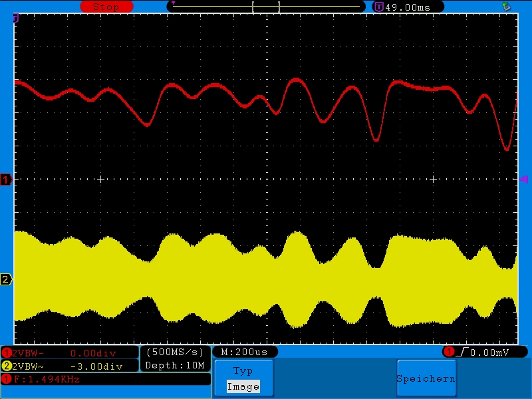The image size is (532, 399).
Task: Click the channel 1 ground level marker
Action: [x=6, y=180]
